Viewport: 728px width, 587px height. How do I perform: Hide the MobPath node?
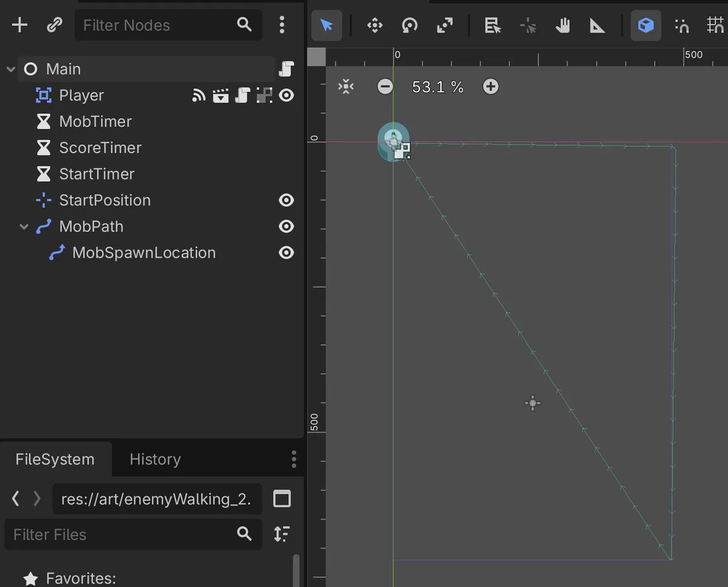286,226
